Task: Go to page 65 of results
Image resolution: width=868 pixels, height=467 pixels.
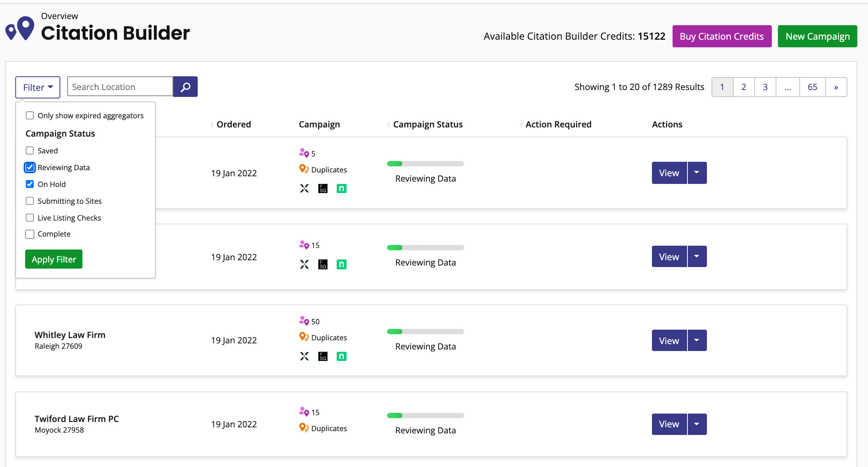Action: click(x=813, y=87)
